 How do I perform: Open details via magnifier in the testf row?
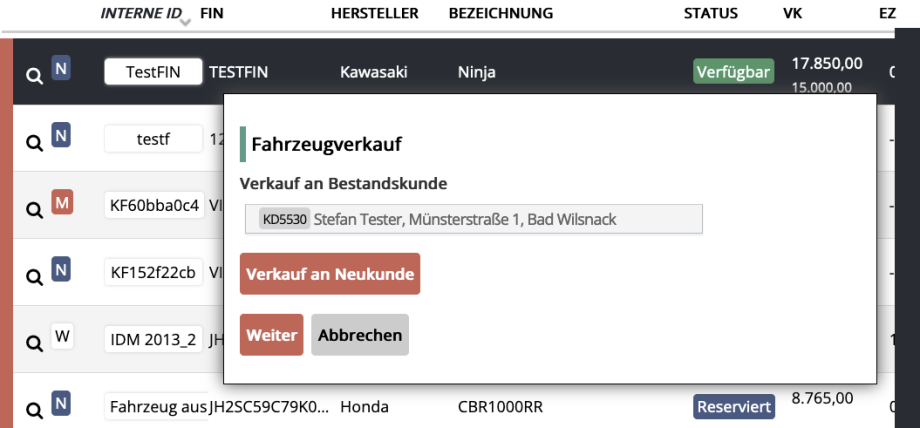[x=34, y=142]
